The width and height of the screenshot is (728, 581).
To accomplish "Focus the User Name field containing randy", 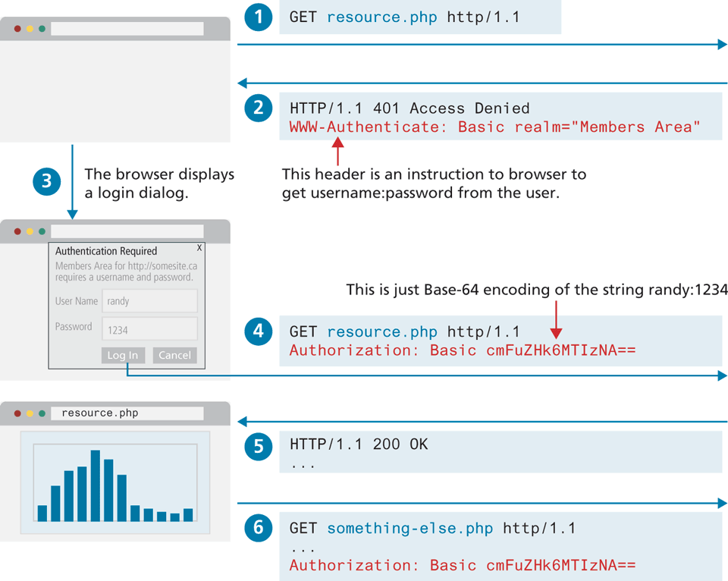I will [149, 301].
